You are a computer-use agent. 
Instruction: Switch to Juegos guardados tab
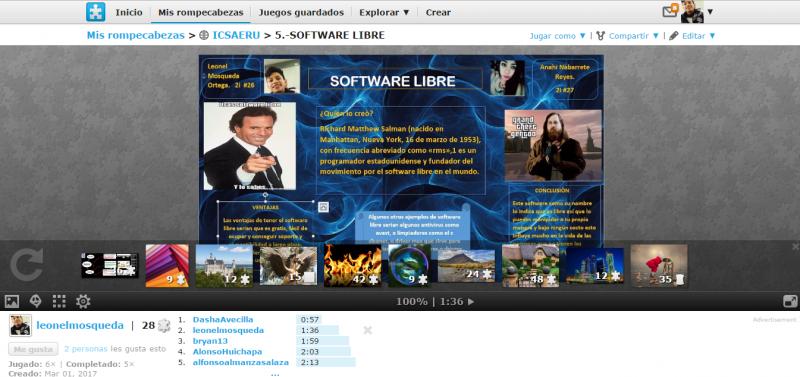(x=301, y=12)
